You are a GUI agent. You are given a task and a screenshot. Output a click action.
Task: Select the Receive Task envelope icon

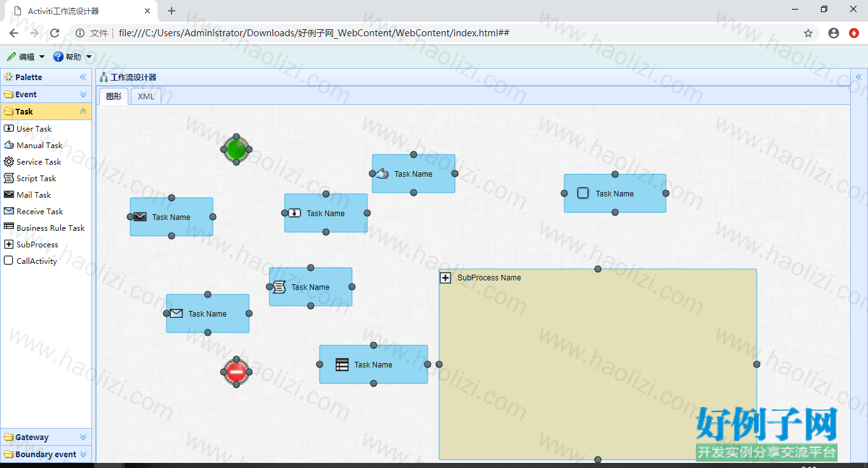9,211
